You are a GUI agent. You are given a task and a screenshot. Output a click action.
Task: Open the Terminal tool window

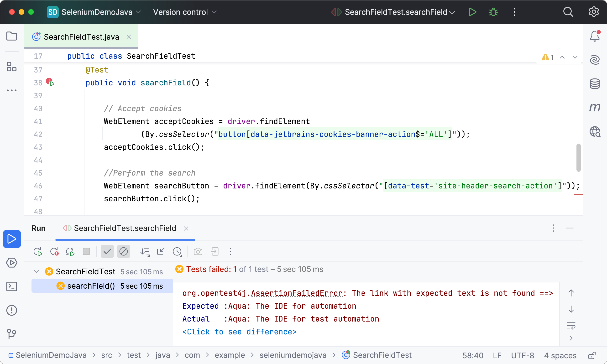point(11,286)
